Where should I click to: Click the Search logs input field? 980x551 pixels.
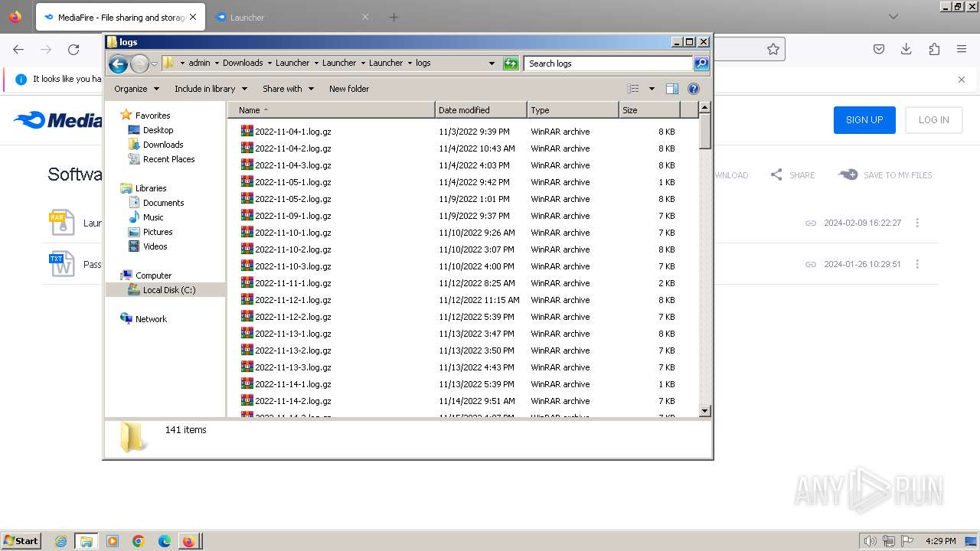tap(609, 64)
